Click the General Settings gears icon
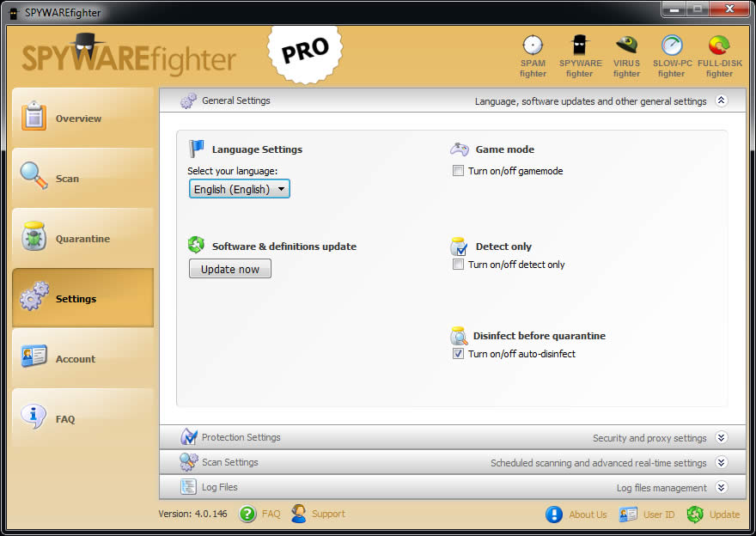Screen dimensions: 756x536 [188, 100]
